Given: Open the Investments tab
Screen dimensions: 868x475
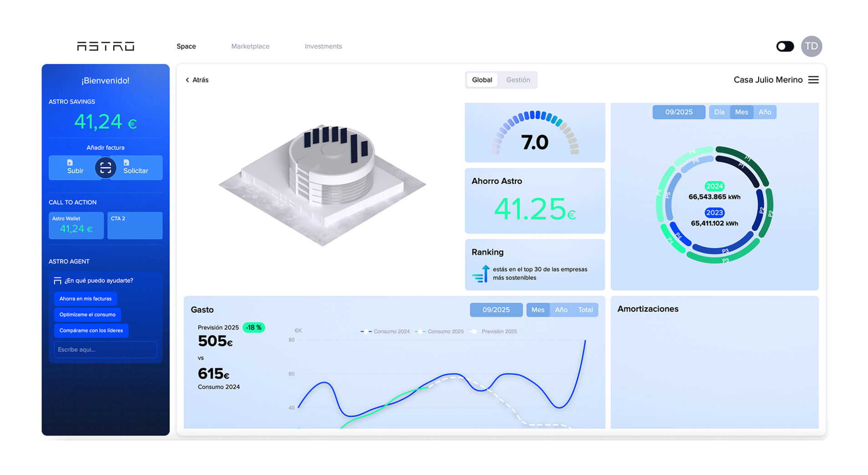Looking at the screenshot, I should tap(323, 46).
